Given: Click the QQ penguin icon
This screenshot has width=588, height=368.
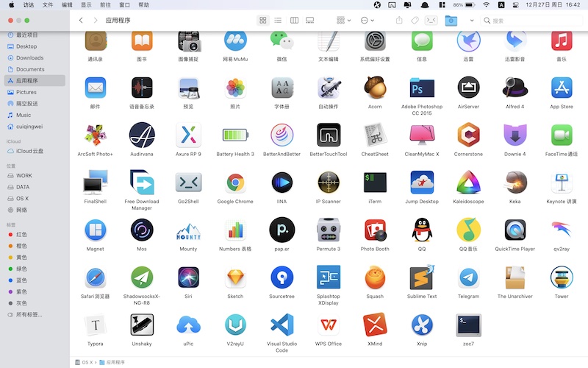Looking at the screenshot, I should [x=422, y=230].
